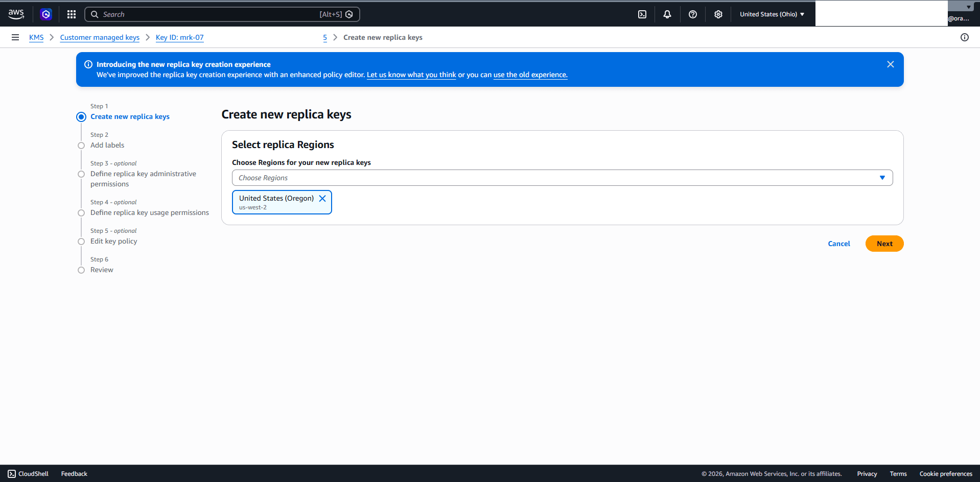The image size is (980, 482).
Task: Open the Choose Regions dropdown
Action: [x=562, y=177]
